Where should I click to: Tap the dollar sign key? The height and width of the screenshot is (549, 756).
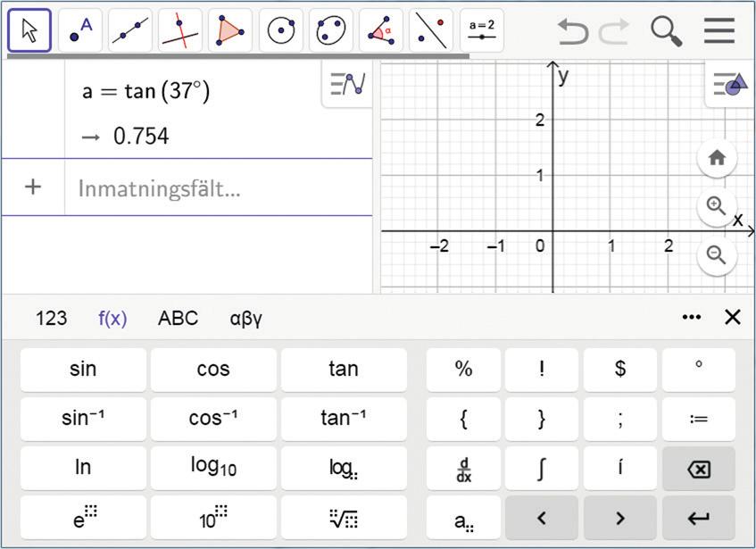pyautogui.click(x=620, y=370)
